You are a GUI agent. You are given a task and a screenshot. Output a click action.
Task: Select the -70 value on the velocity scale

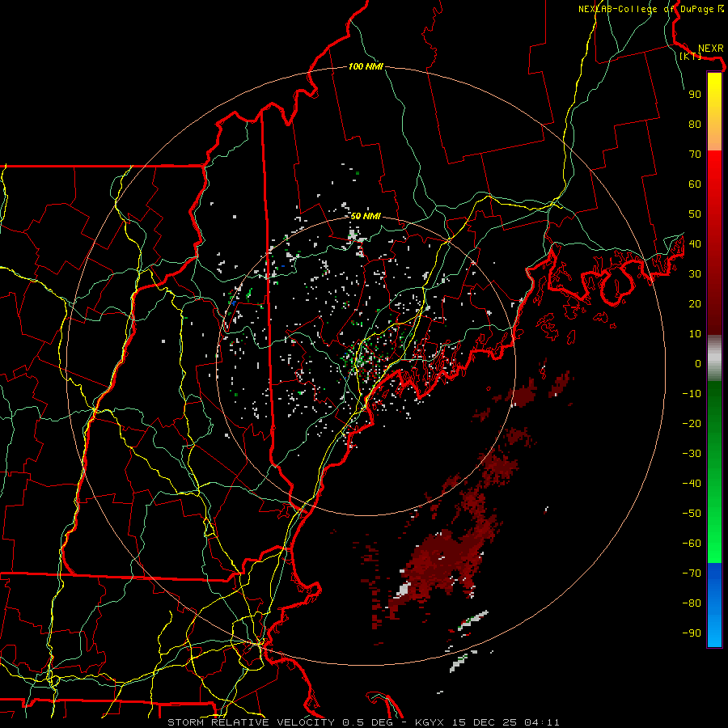click(692, 574)
